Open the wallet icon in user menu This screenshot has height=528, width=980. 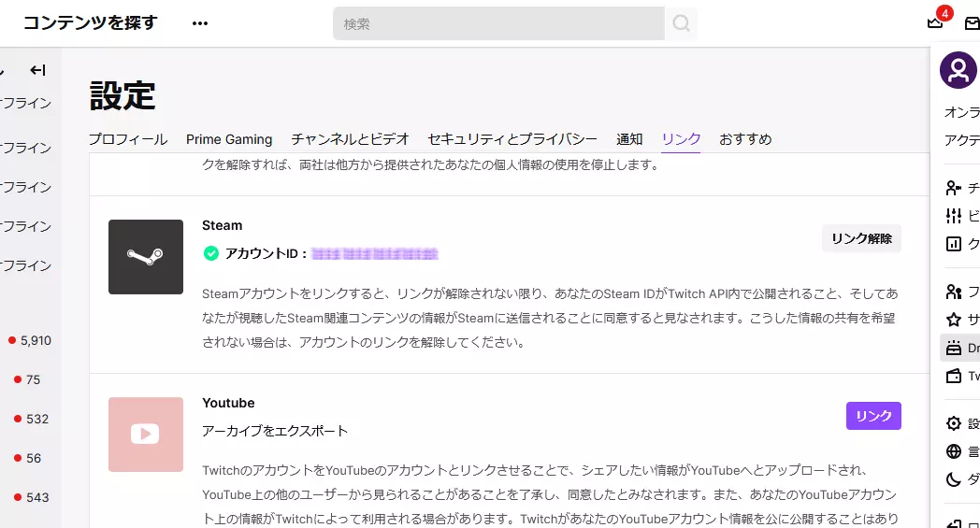click(x=953, y=377)
